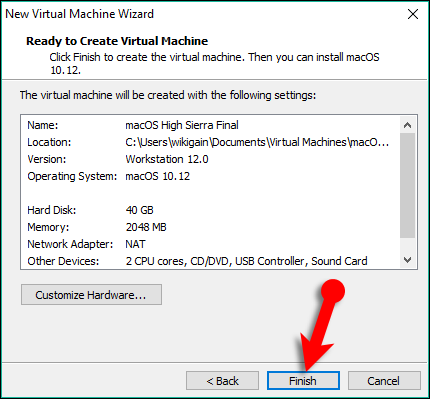Click the 2 CPU cores devices value

point(246,261)
